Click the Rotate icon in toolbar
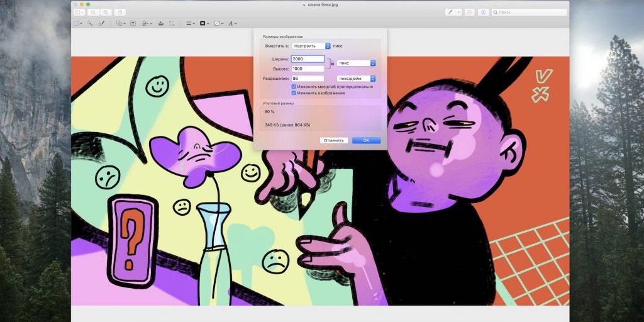The width and height of the screenshot is (644, 322). coord(470,12)
